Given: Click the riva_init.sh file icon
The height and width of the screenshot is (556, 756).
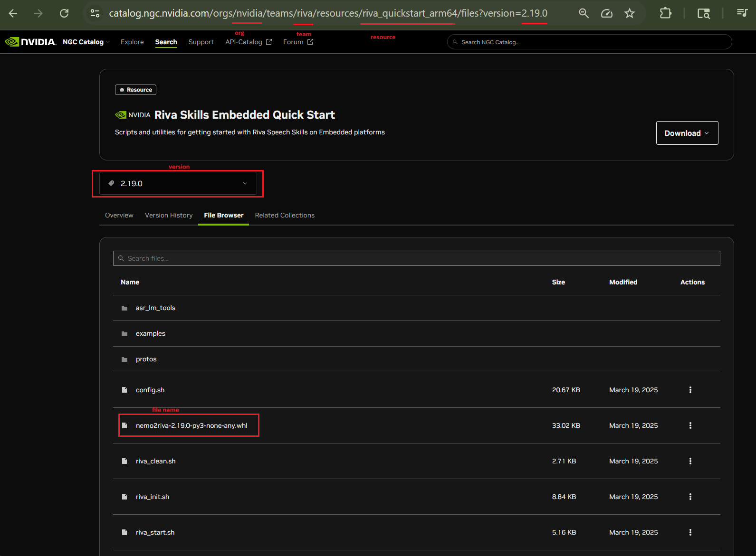Looking at the screenshot, I should pyautogui.click(x=124, y=497).
